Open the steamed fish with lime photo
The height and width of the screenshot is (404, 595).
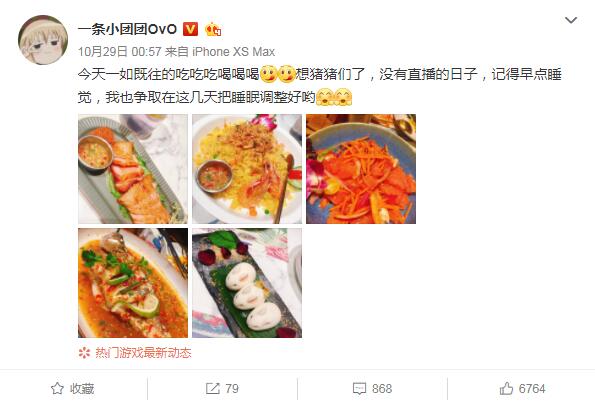[133, 283]
